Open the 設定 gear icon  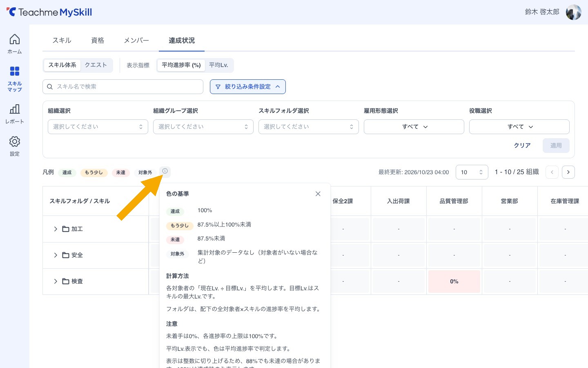click(15, 141)
